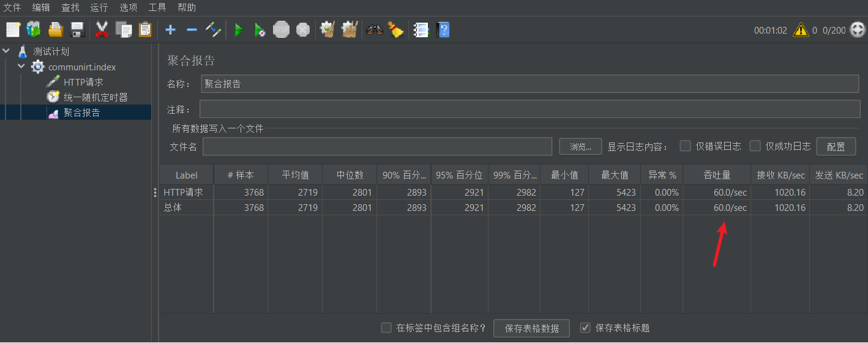Click the 文件名 input field
The image size is (868, 343).
tap(378, 146)
